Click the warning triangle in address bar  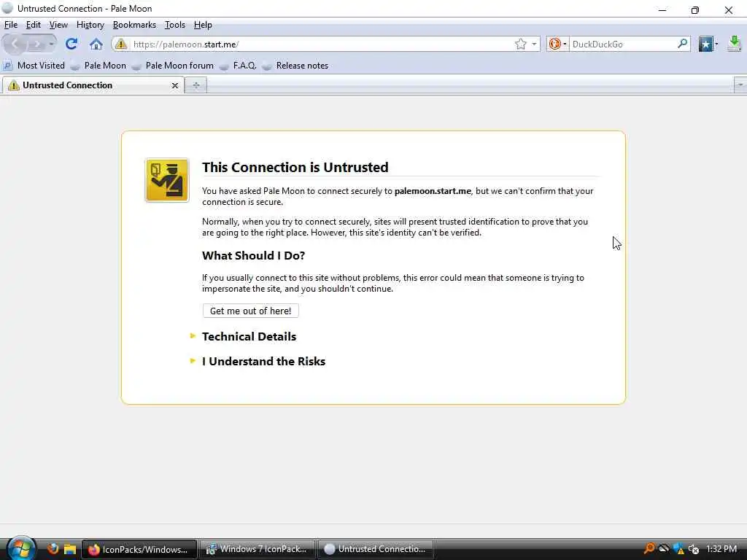coord(121,44)
